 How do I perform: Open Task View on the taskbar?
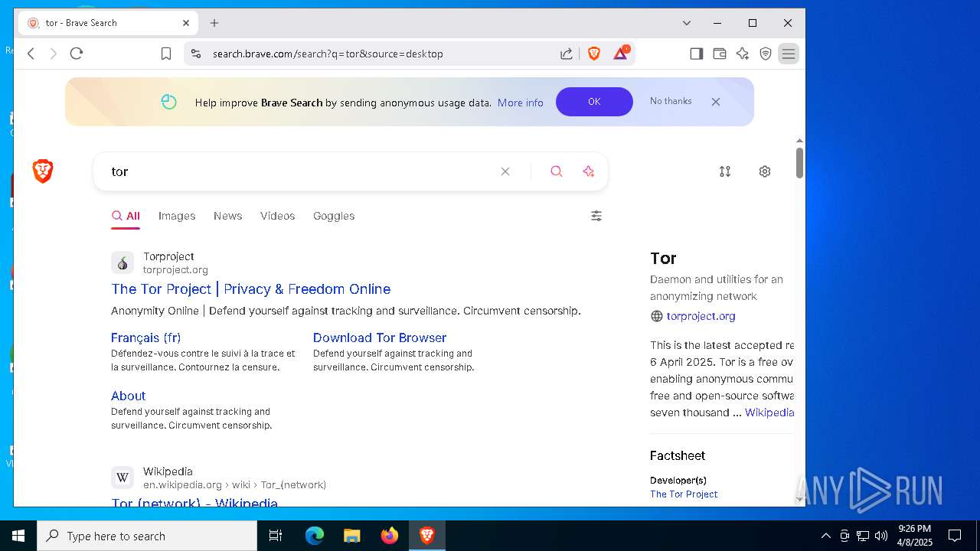pos(276,536)
